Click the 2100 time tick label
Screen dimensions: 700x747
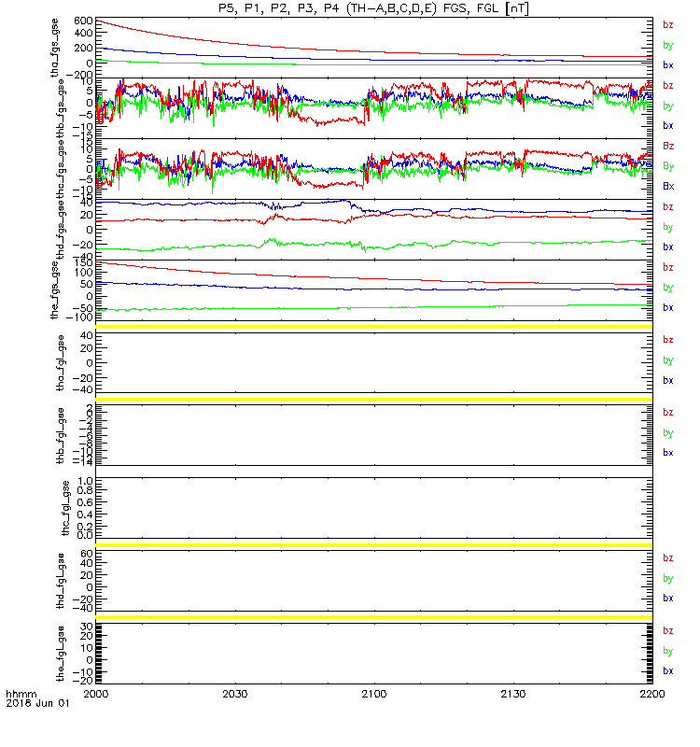[374, 694]
